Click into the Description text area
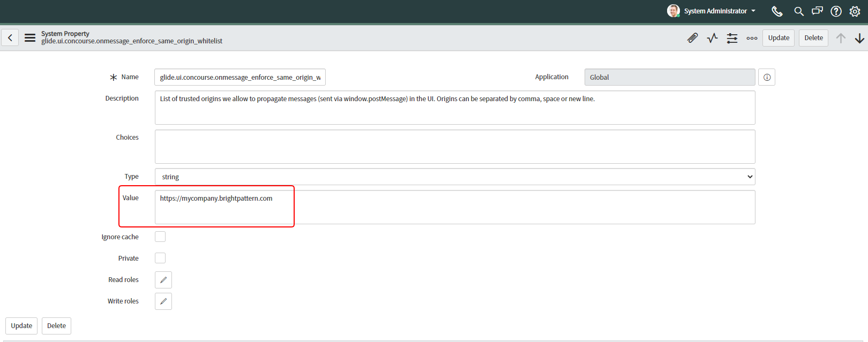 455,108
